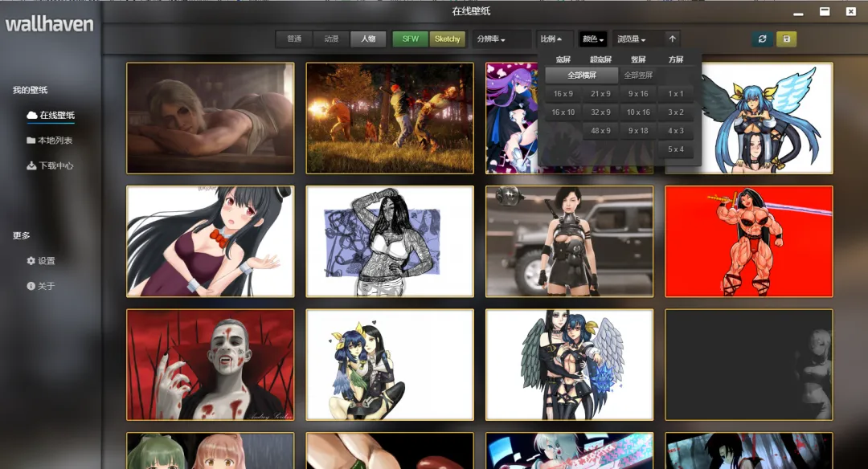This screenshot has width=868, height=469.
Task: Click the cloud icon beside 在线壁纸
Action: [x=31, y=115]
